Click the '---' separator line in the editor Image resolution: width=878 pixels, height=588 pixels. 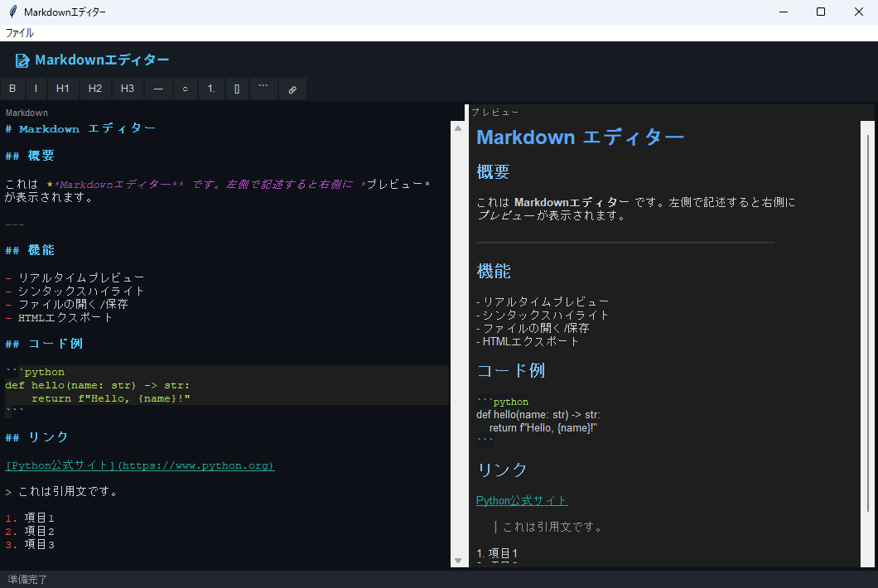click(15, 224)
